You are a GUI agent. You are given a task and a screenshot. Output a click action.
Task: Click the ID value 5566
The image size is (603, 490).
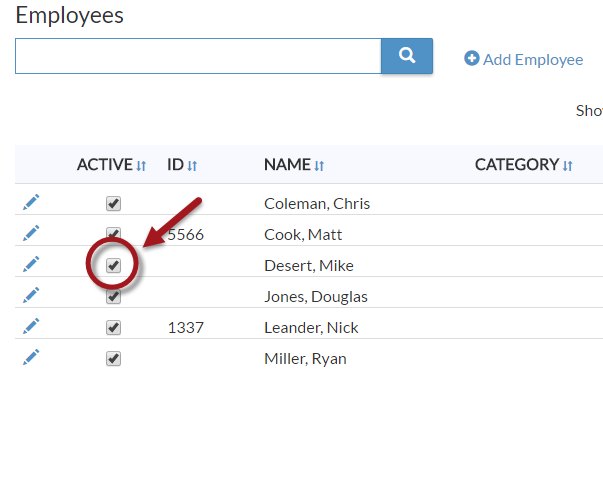[186, 235]
